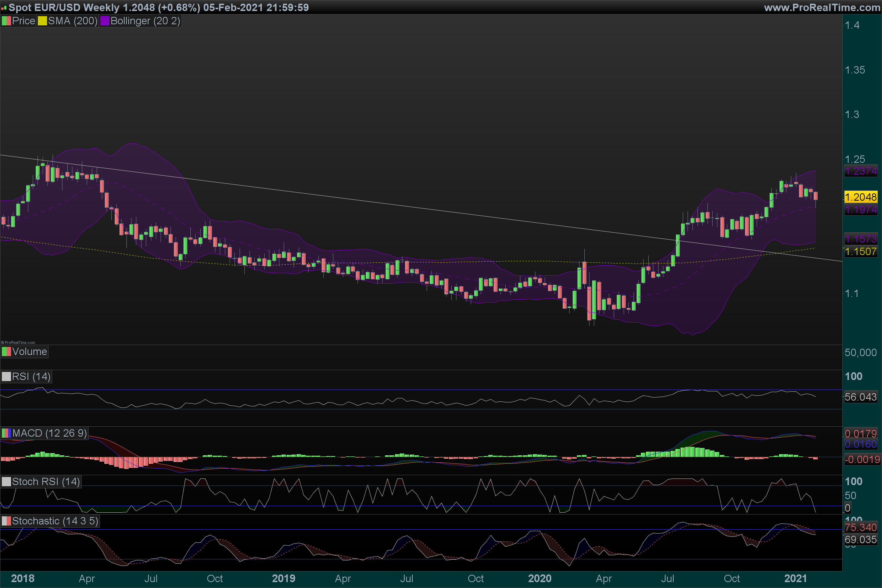The height and width of the screenshot is (588, 882).
Task: Click the yellow SMA (200) legend swatch
Action: (42, 21)
